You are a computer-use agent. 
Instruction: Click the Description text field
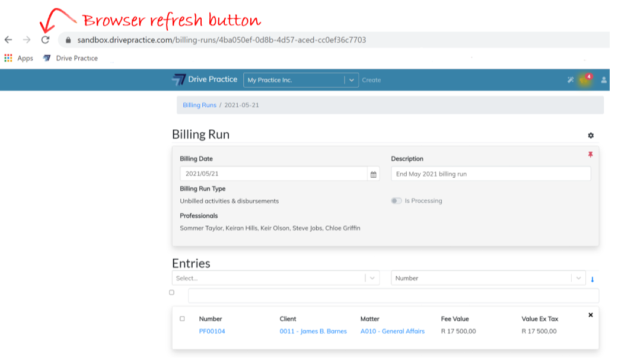(x=490, y=174)
